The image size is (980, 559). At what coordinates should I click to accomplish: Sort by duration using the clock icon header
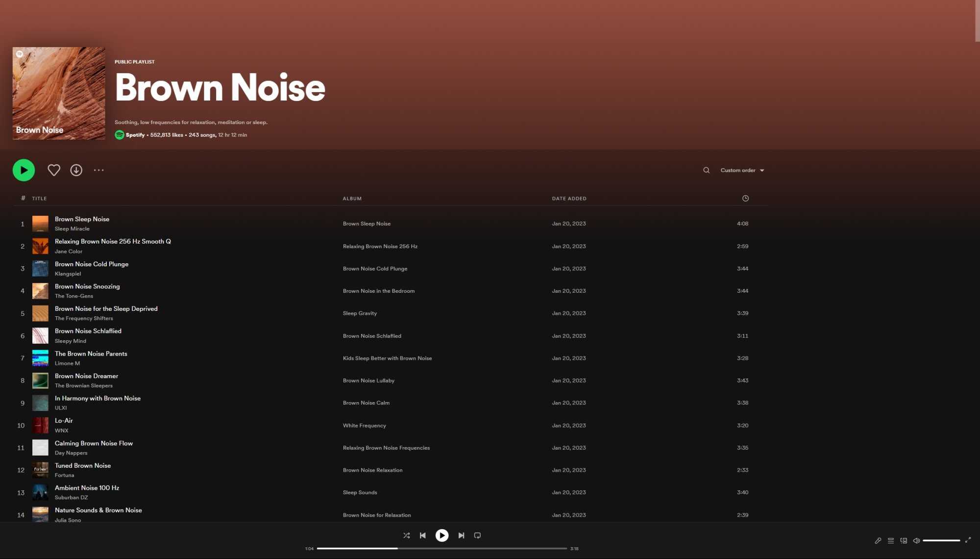pos(745,198)
